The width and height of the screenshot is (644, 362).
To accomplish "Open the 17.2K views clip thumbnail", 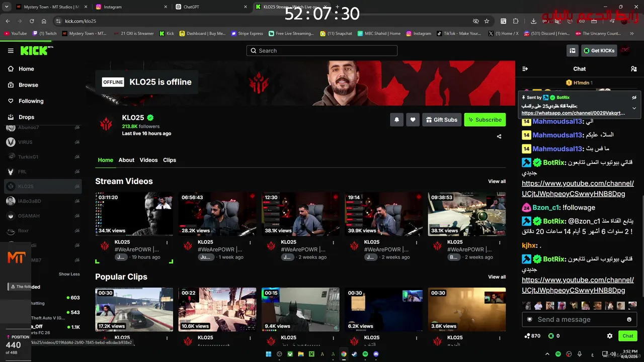I will (134, 309).
